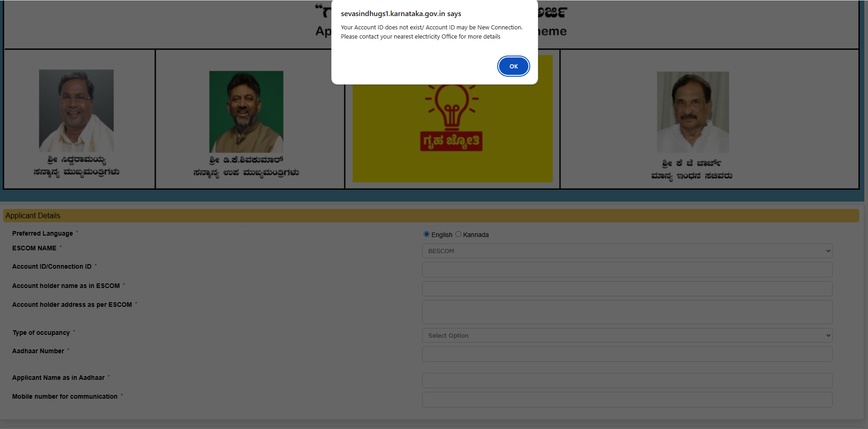Click the Deputy Chief Minister portrait photo
The height and width of the screenshot is (429, 868).
coord(246,112)
